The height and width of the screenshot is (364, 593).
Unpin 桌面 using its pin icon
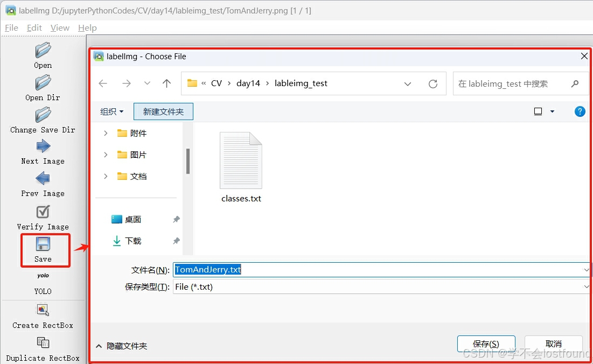click(176, 219)
